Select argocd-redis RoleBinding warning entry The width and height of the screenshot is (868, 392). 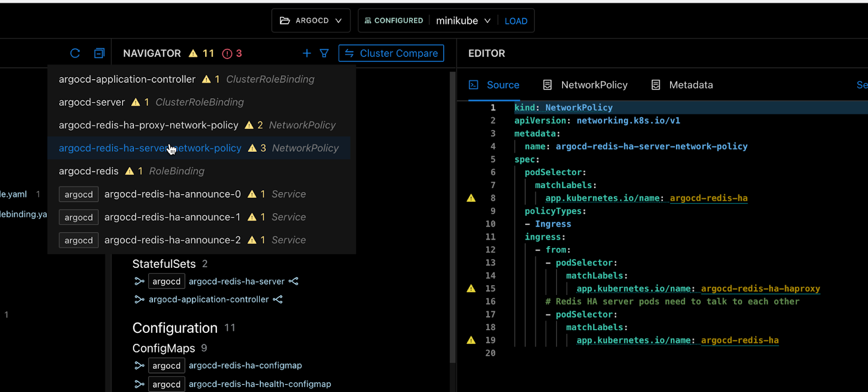pos(199,171)
